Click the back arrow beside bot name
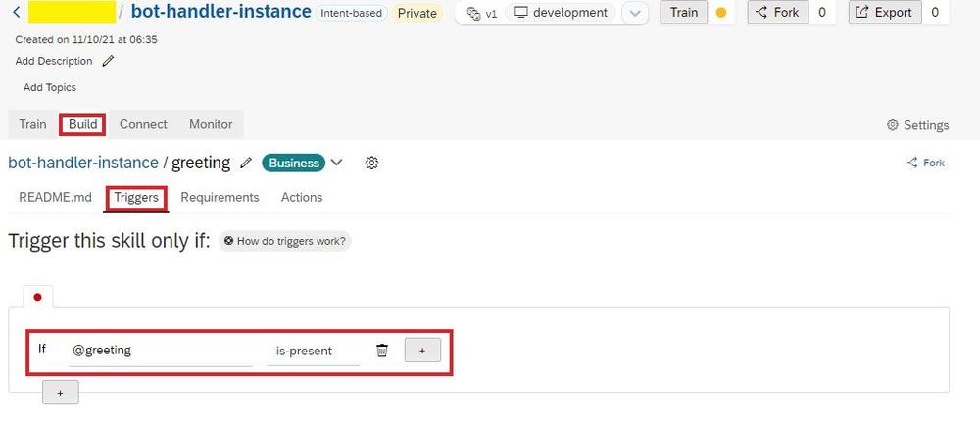The height and width of the screenshot is (423, 980). pyautogui.click(x=17, y=12)
